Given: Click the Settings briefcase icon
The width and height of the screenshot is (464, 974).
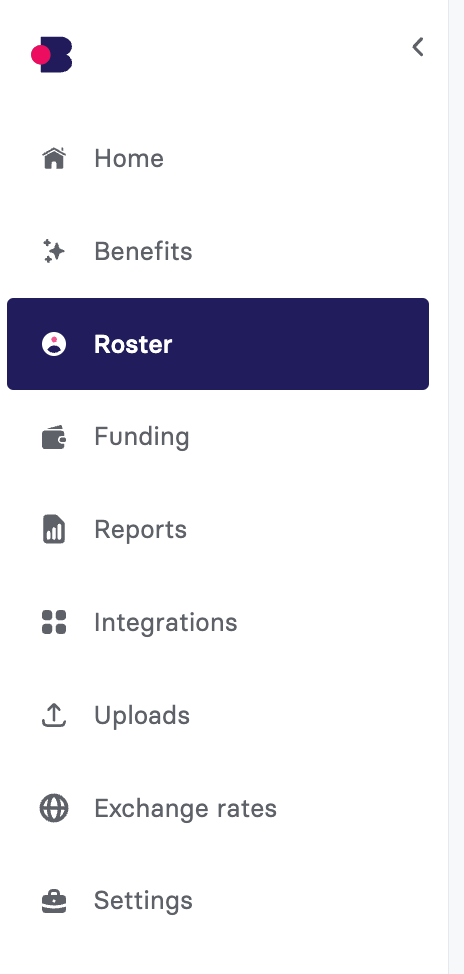Looking at the screenshot, I should 54,901.
